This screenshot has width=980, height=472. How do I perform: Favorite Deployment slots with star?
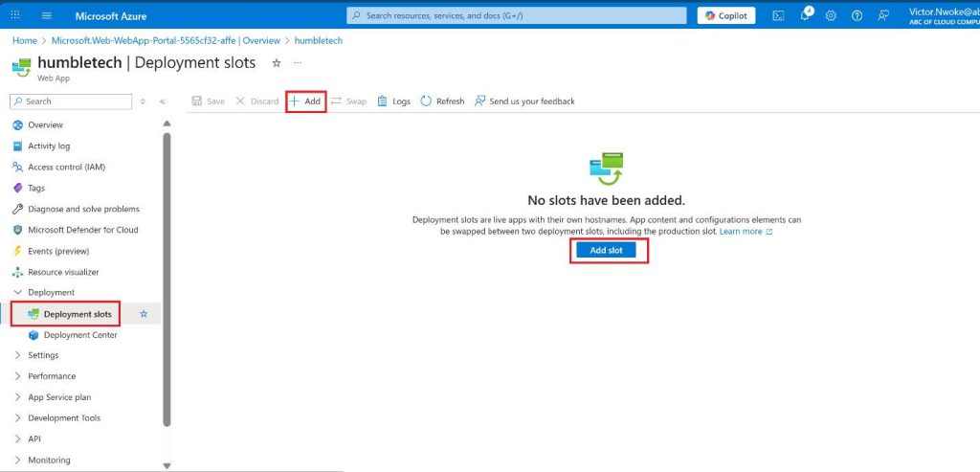pyautogui.click(x=144, y=314)
